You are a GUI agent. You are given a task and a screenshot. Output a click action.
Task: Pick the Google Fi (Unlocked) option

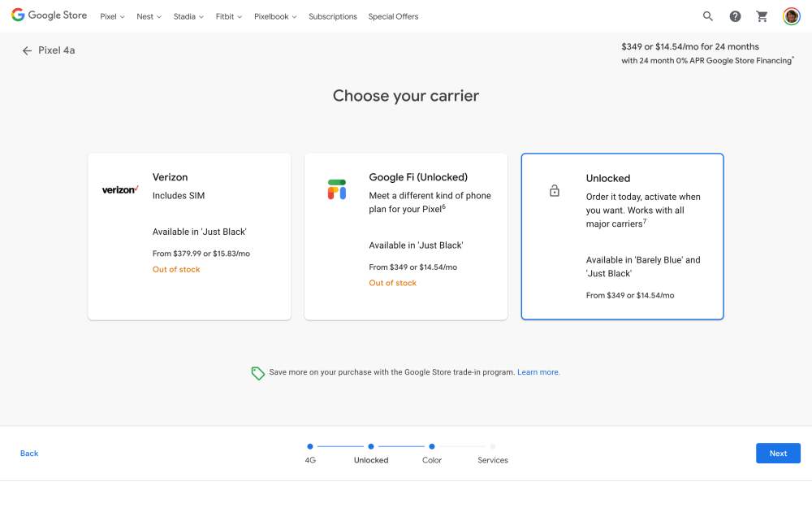click(406, 237)
